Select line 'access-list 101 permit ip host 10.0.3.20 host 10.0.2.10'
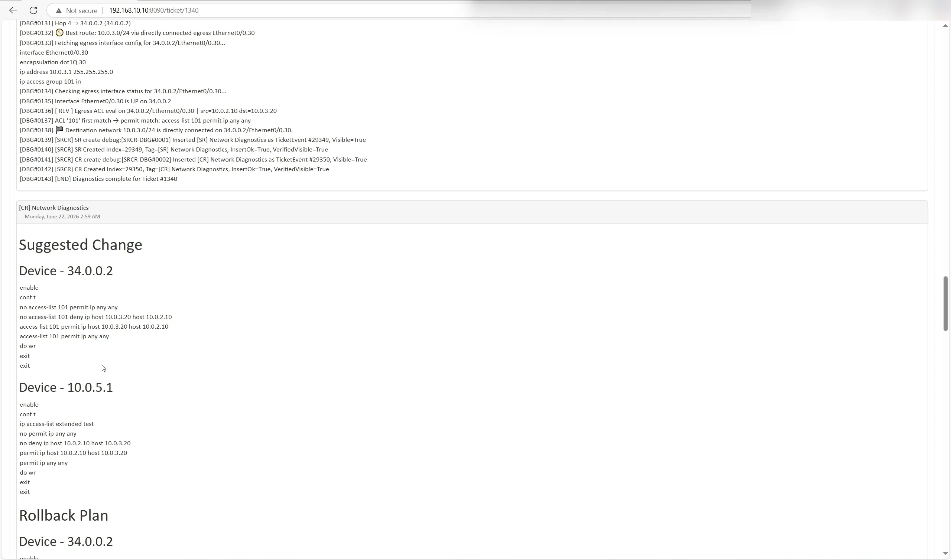This screenshot has height=560, width=951. coord(94,327)
